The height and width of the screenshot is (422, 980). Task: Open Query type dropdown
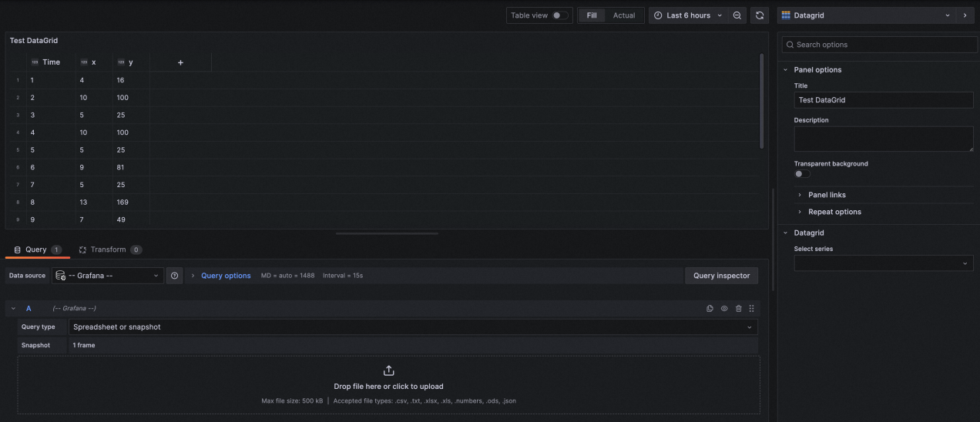click(413, 327)
